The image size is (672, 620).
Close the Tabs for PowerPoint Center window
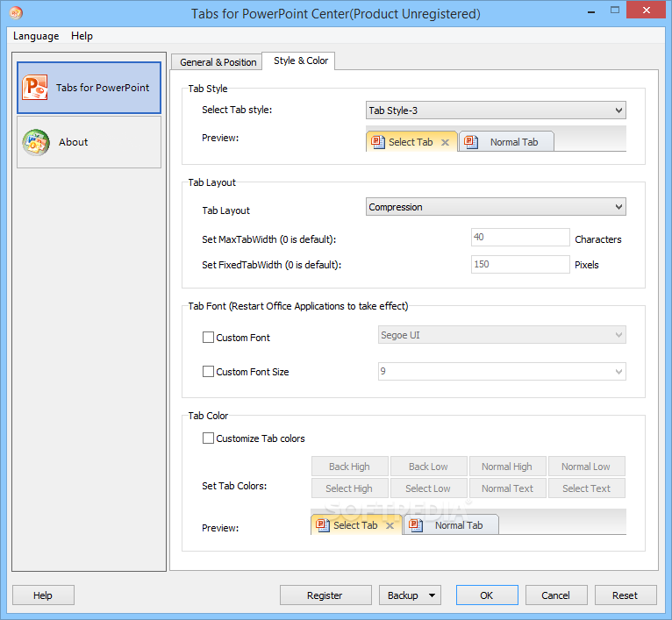pos(646,10)
